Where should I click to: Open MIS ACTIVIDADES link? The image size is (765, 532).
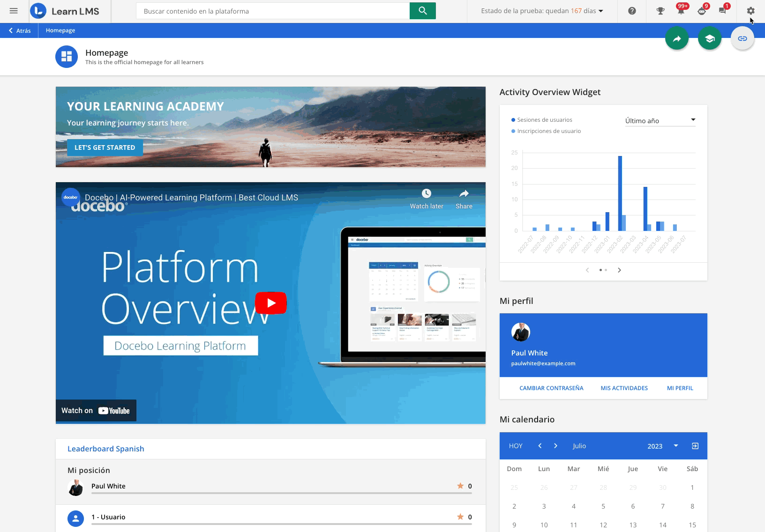[624, 388]
